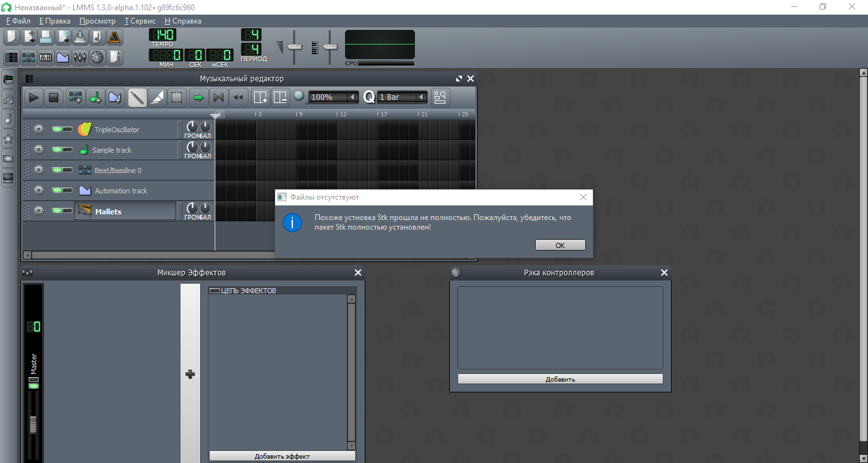This screenshot has height=463, width=868.
Task: Mute the Sample track
Action: (57, 150)
